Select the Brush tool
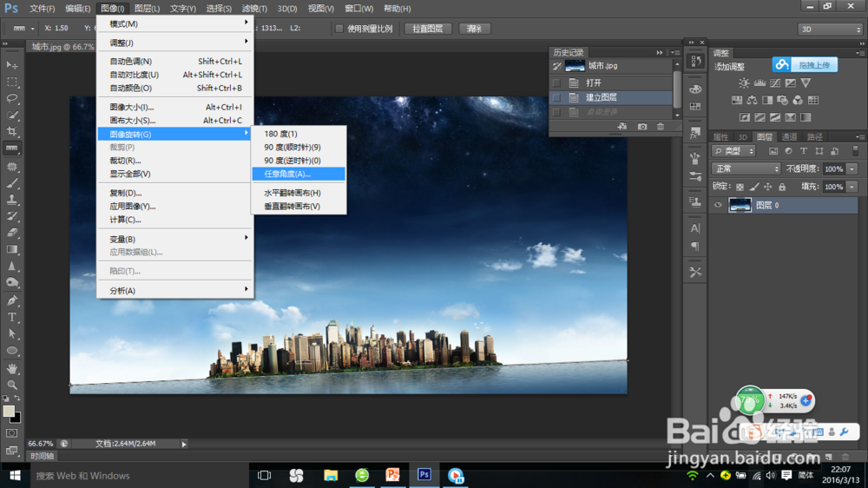 [11, 183]
